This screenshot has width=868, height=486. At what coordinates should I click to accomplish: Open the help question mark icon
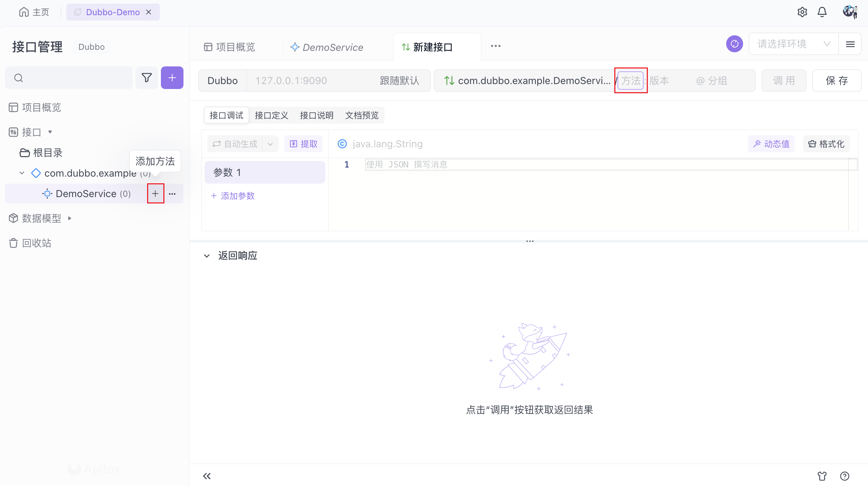[845, 476]
